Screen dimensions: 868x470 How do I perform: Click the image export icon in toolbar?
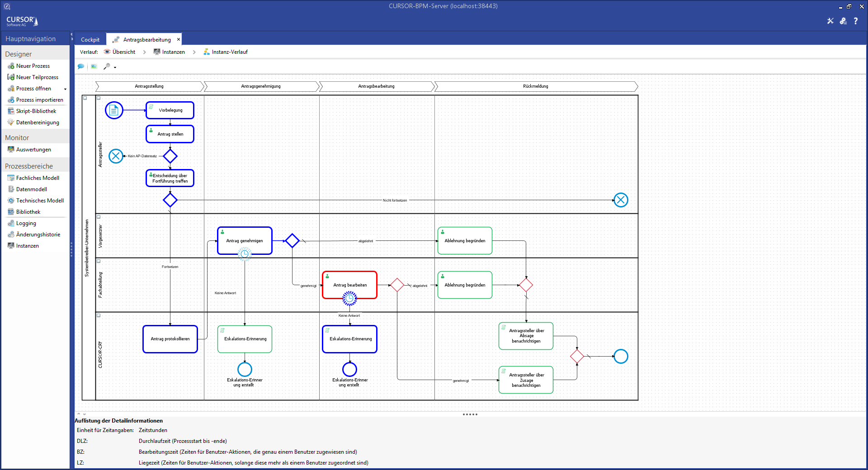tap(94, 66)
